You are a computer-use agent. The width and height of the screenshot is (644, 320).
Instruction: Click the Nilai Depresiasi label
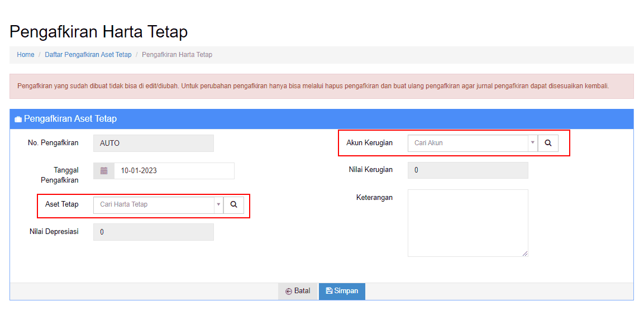[x=54, y=231]
